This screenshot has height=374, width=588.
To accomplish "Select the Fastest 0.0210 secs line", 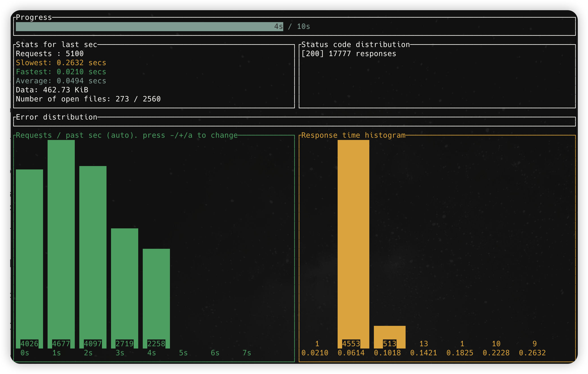I will pyautogui.click(x=61, y=72).
